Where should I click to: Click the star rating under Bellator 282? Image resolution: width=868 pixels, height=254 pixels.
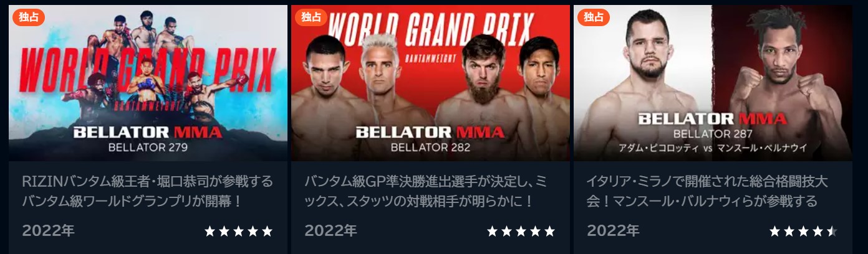coord(521,232)
